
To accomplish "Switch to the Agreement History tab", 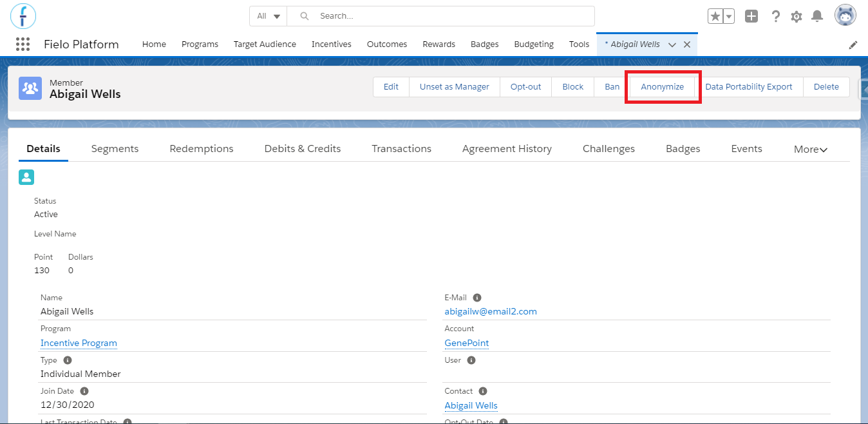I will pyautogui.click(x=507, y=149).
